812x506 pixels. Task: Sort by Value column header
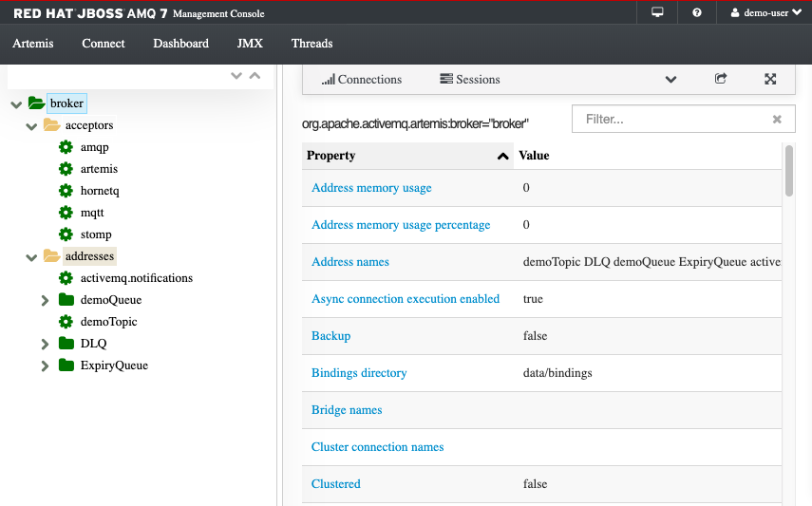click(534, 156)
